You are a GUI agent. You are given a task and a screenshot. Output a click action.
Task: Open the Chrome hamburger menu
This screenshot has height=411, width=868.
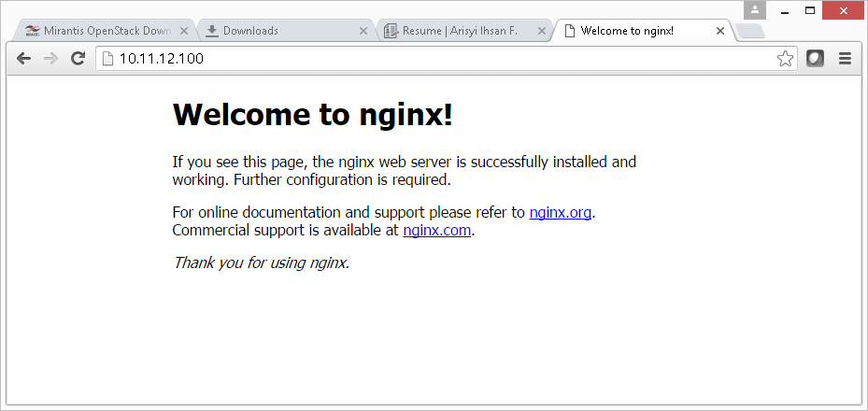[x=845, y=58]
